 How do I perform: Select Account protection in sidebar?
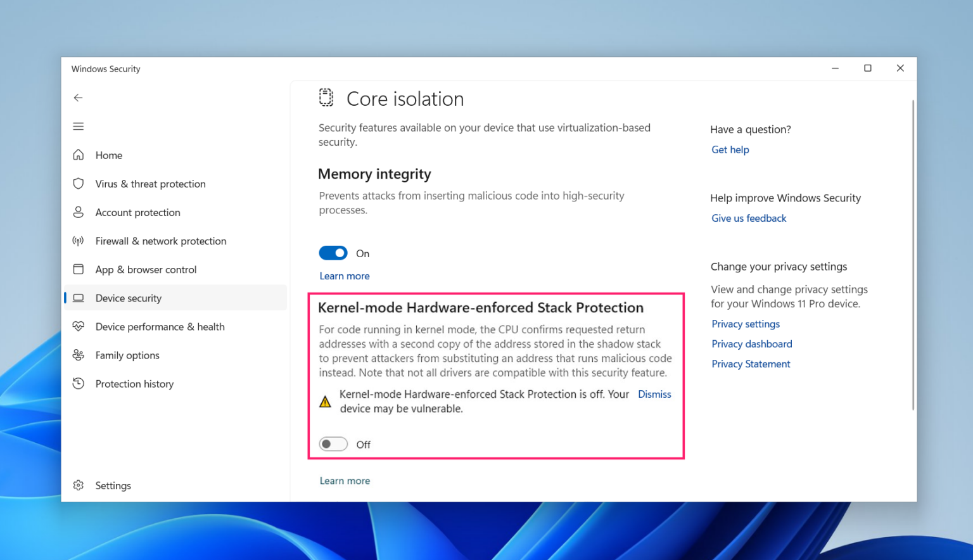click(x=175, y=212)
